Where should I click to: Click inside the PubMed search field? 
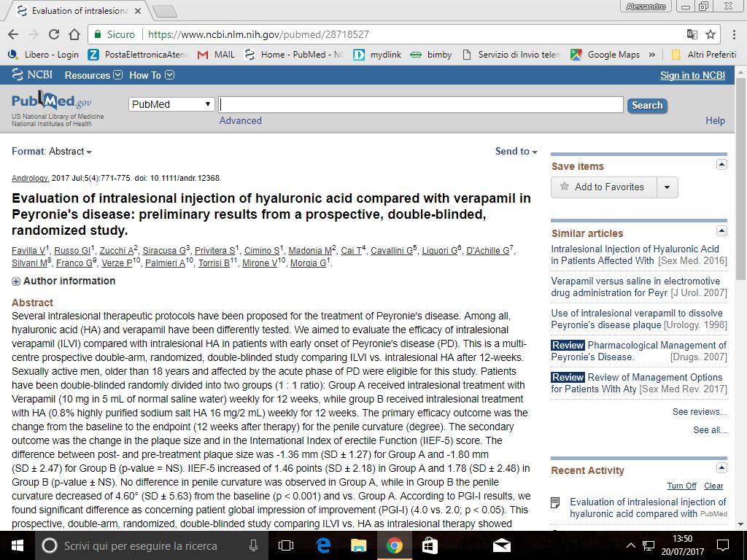[x=421, y=104]
